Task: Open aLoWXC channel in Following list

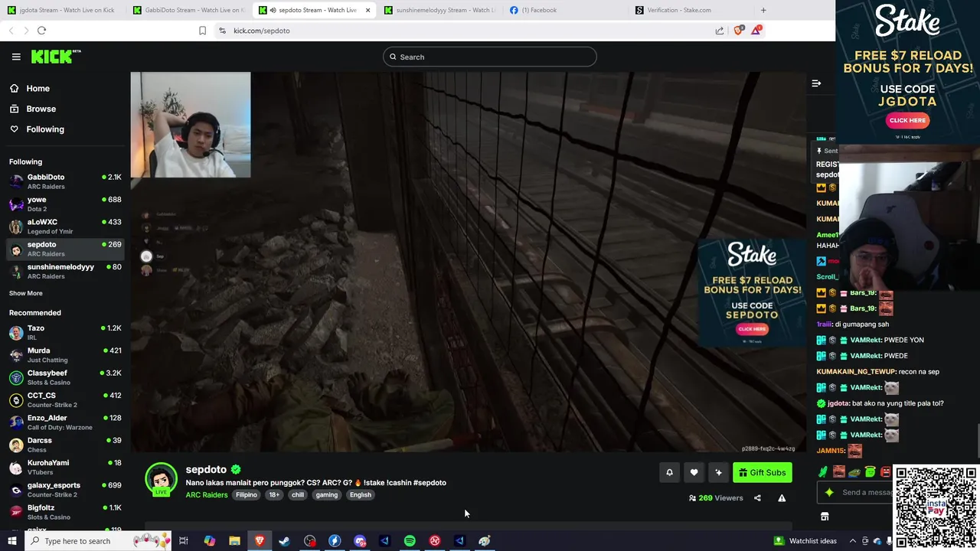Action: (x=65, y=227)
